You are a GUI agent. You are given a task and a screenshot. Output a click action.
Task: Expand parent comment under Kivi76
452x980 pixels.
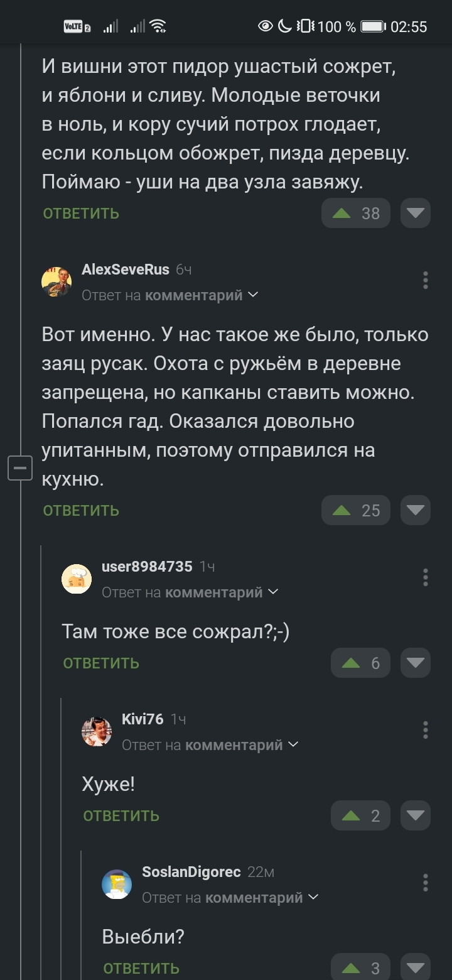(210, 745)
